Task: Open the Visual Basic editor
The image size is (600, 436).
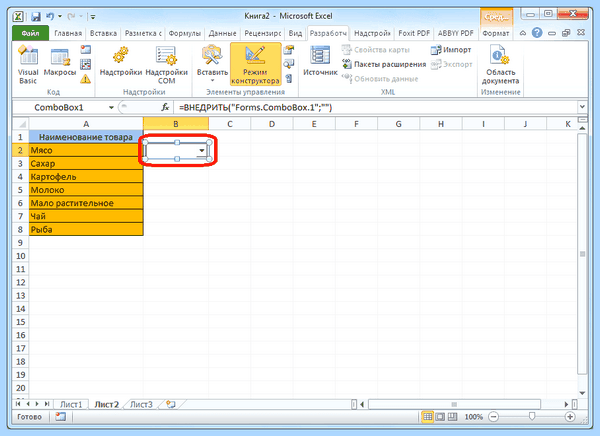Action: tap(28, 65)
